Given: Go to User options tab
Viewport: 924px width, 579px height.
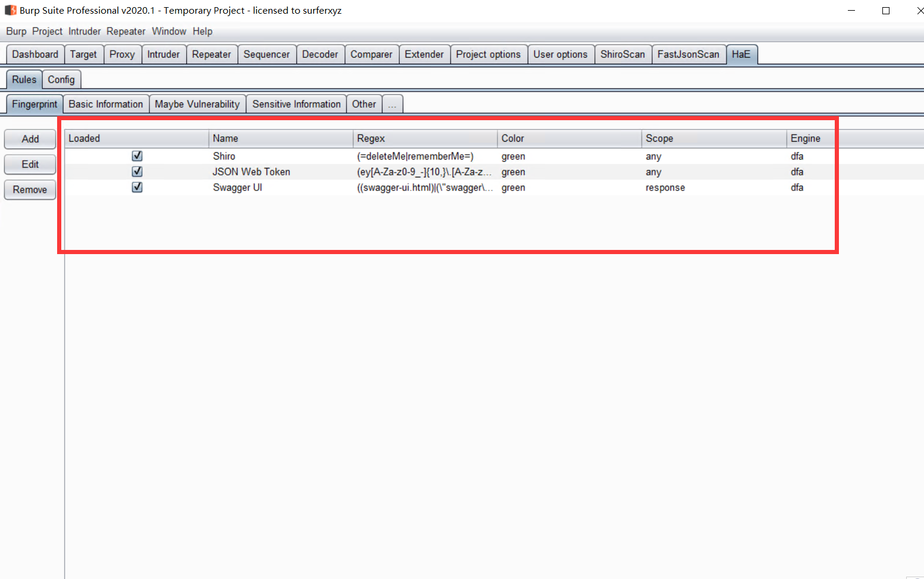Looking at the screenshot, I should point(560,54).
